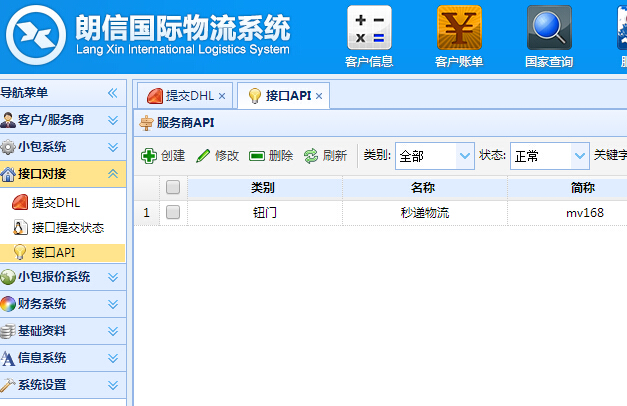This screenshot has height=406, width=627.
Task: Click the penguin icon beside 接口提交状态
Action: tap(20, 227)
